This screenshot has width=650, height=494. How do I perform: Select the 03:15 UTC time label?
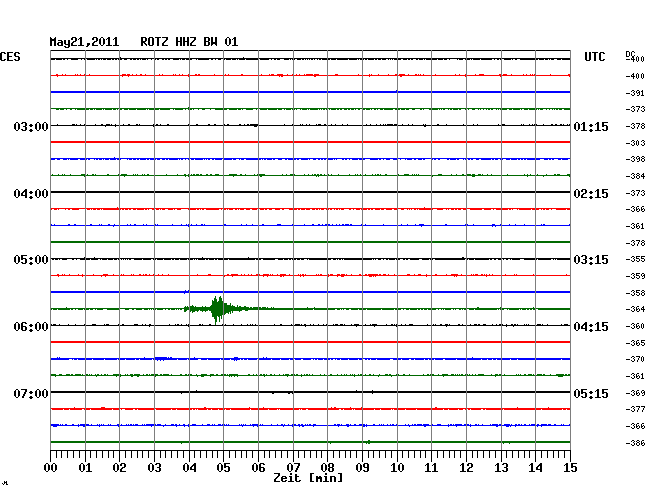pos(591,260)
